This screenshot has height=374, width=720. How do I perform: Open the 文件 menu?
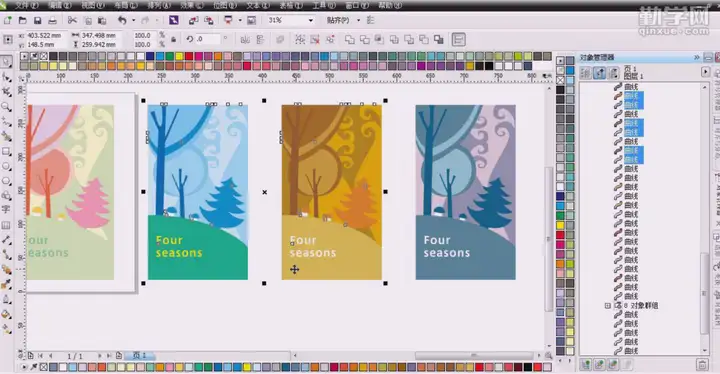coord(26,6)
